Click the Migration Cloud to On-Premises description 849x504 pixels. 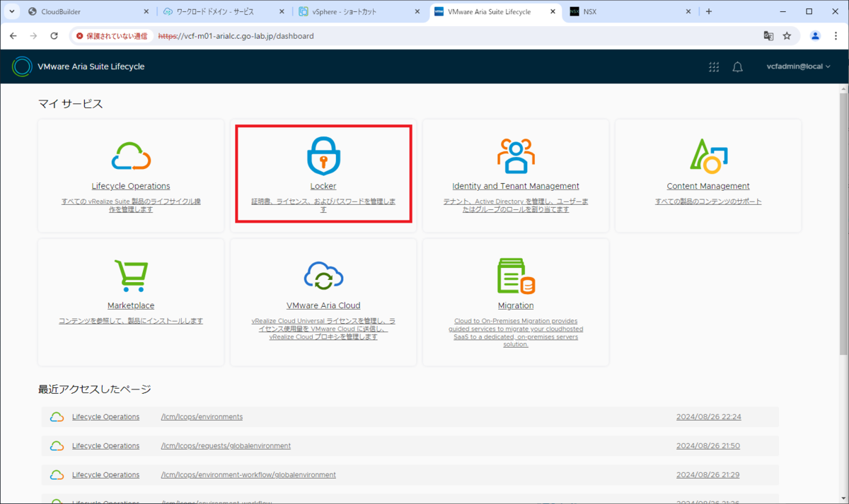click(516, 333)
